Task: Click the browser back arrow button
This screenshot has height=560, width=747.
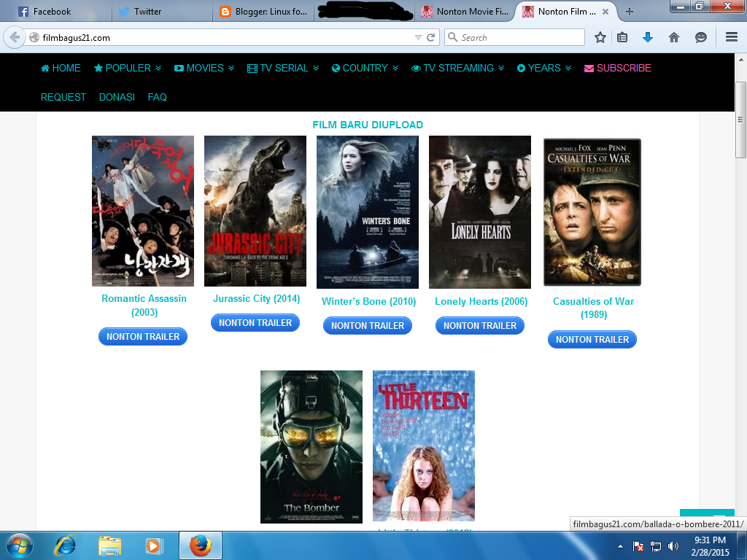Action: pyautogui.click(x=15, y=37)
